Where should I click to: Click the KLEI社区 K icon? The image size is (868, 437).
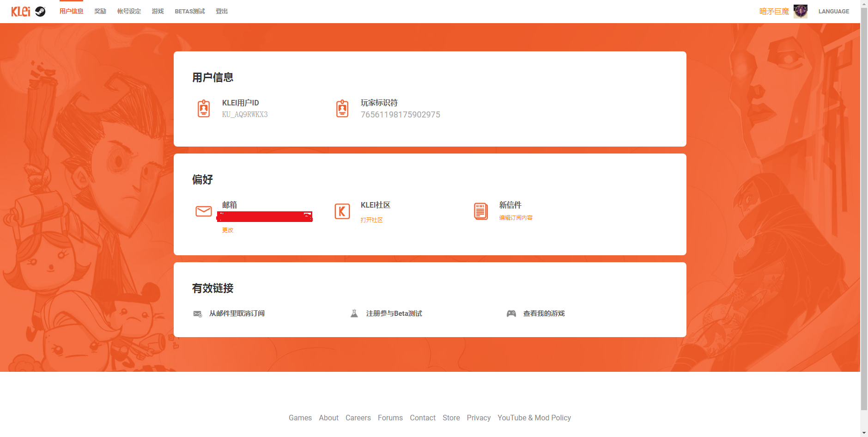[342, 211]
